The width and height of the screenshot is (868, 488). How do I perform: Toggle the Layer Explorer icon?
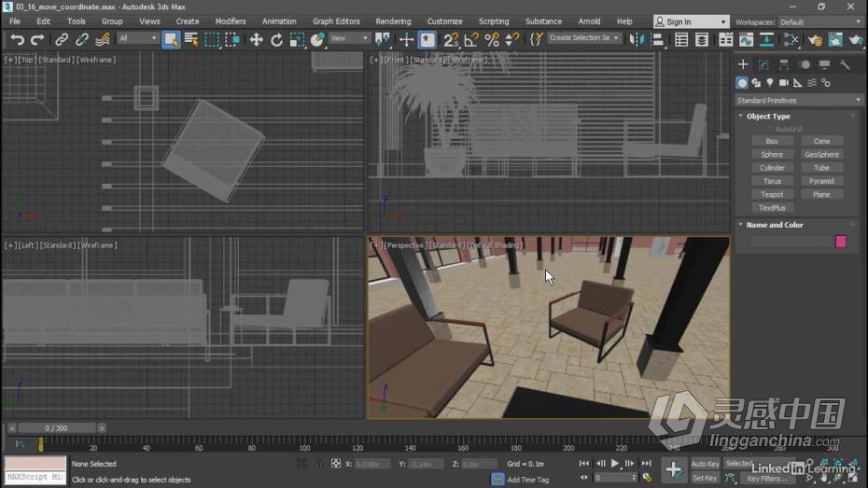tap(702, 39)
